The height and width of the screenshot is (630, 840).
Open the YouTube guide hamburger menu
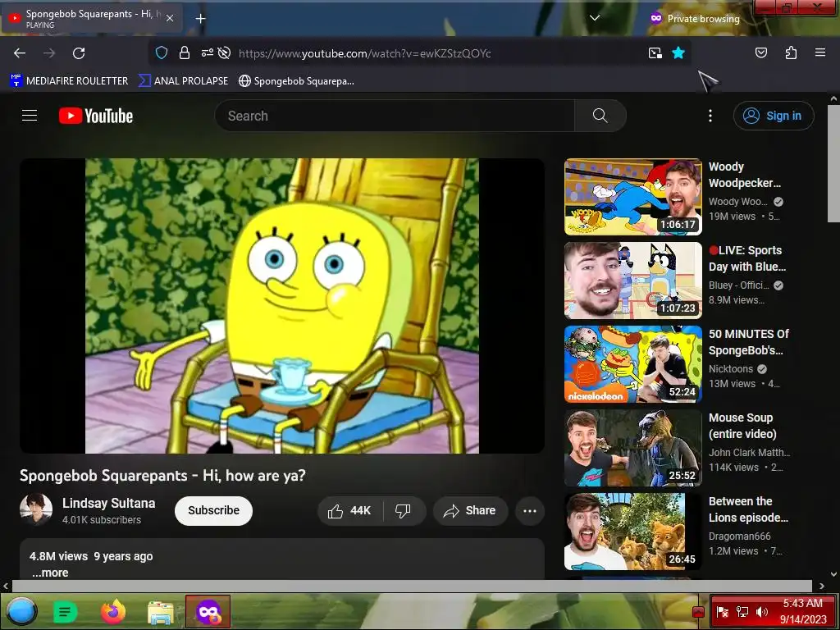[30, 116]
